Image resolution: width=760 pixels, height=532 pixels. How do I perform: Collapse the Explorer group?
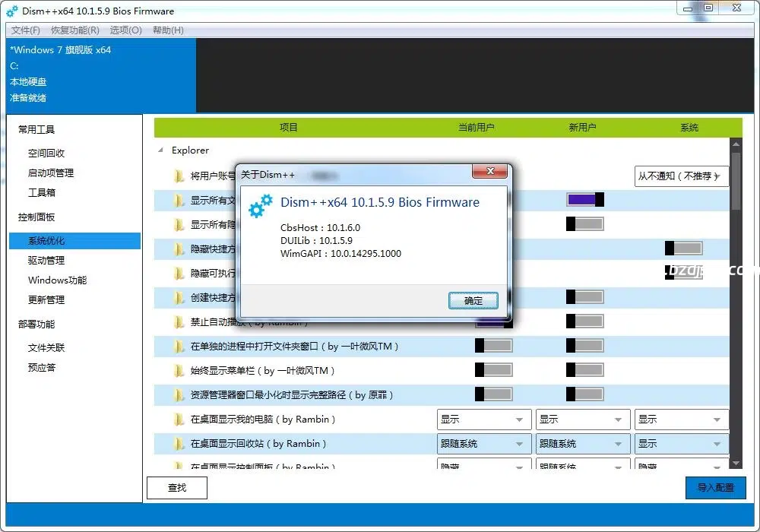click(160, 150)
